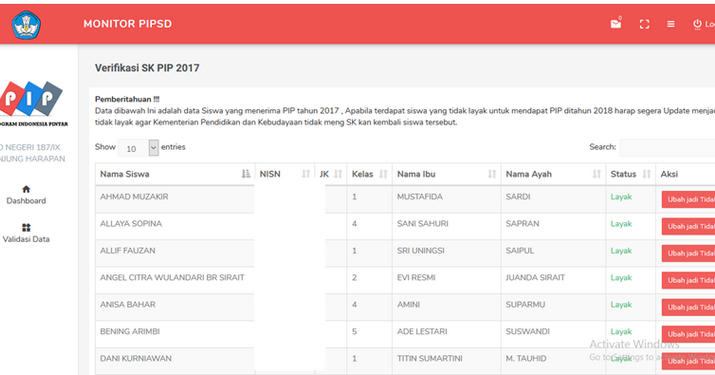Click mother name TITIN SUMARTINI
The width and height of the screenshot is (715, 375).
pos(430,358)
